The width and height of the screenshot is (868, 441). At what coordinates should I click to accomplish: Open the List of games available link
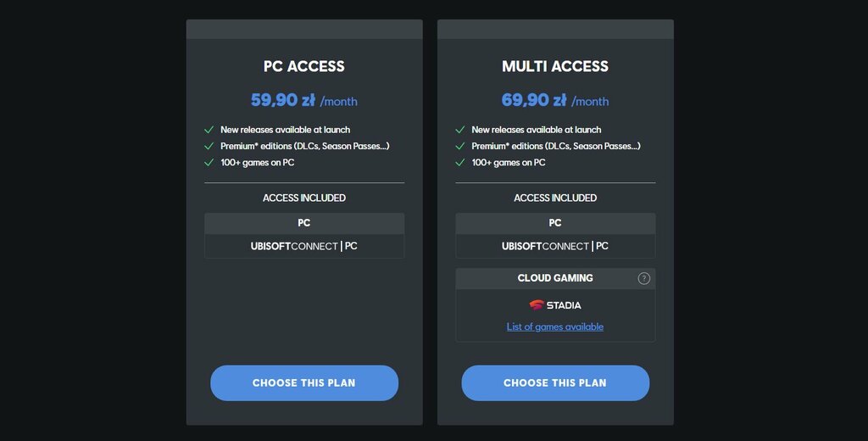point(555,327)
